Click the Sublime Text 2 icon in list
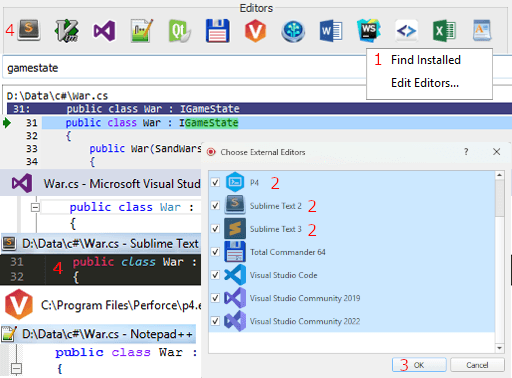Image resolution: width=512 pixels, height=378 pixels. point(235,205)
